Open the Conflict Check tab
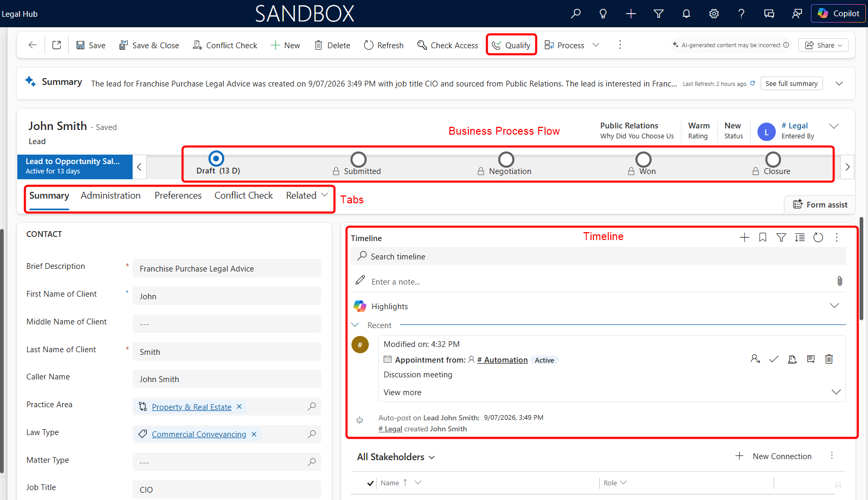Screen dimensions: 868x500 244,195
